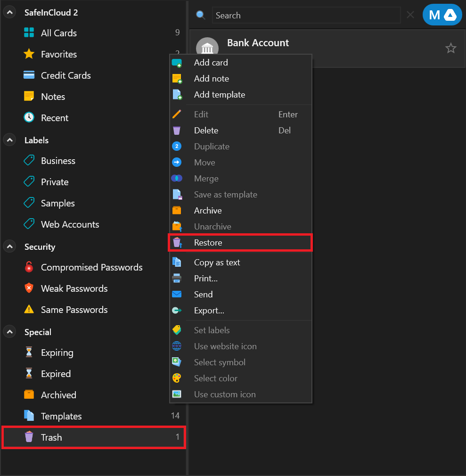The image size is (466, 476).
Task: Collapse the Special section
Action: pos(10,332)
